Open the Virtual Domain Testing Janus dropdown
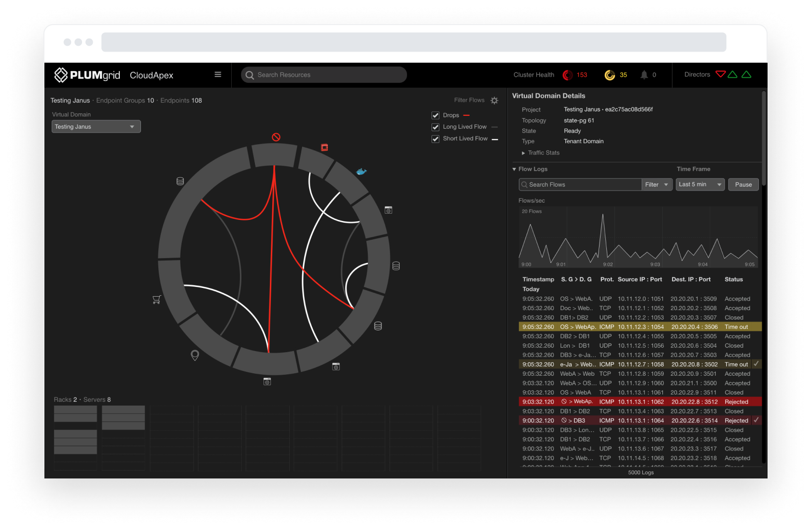 (x=96, y=126)
